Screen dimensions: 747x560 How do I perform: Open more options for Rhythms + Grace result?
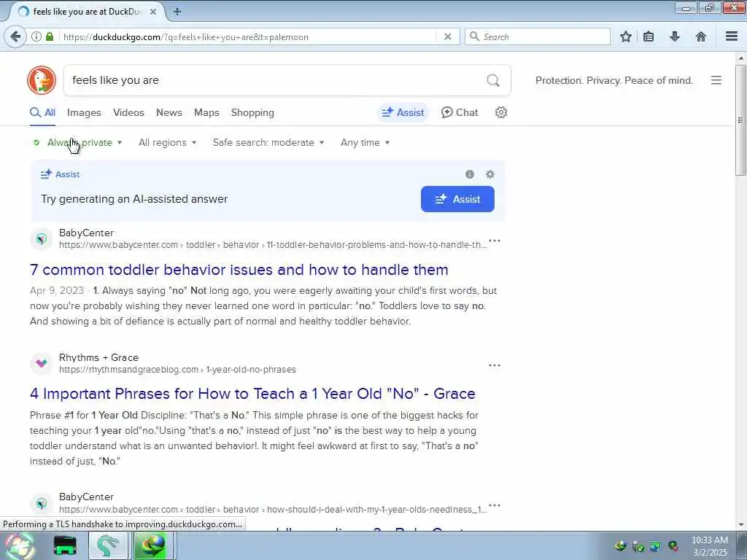[x=495, y=365]
